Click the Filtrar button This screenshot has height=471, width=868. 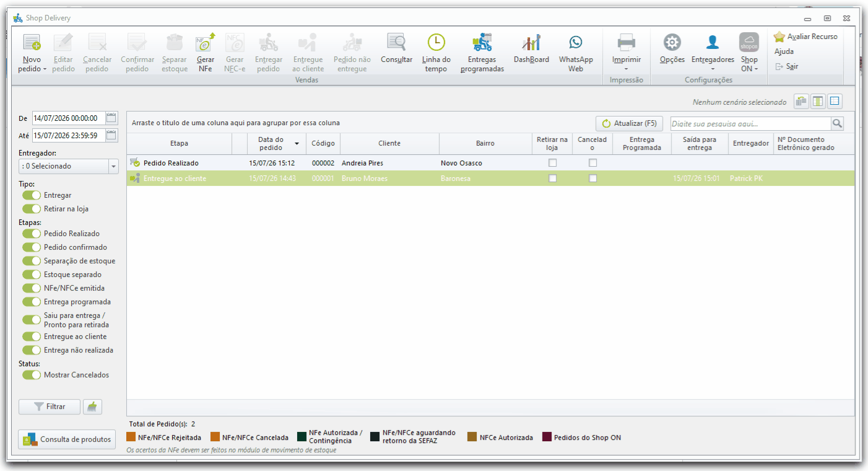tap(50, 407)
